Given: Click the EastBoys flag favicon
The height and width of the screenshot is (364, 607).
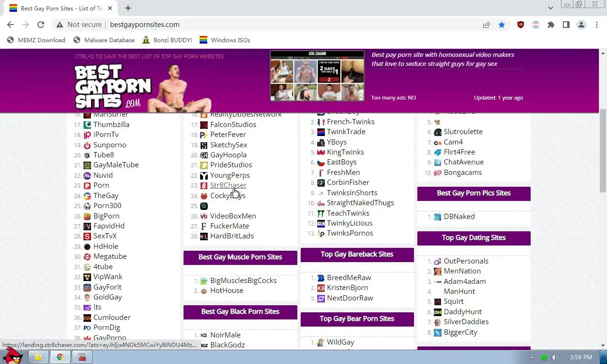Looking at the screenshot, I should pyautogui.click(x=321, y=162).
